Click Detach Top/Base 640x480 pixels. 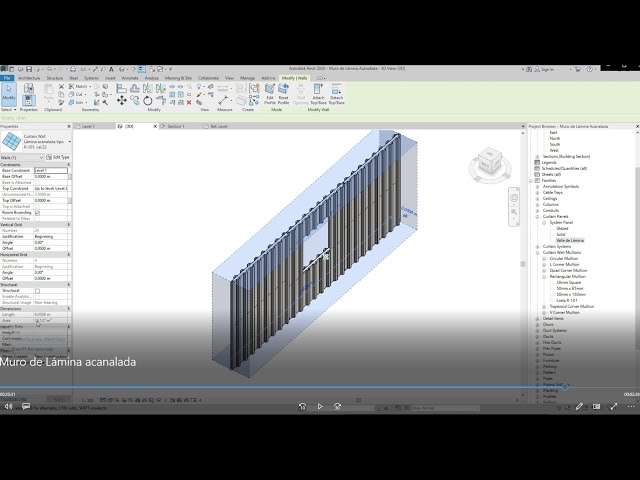tap(336, 93)
